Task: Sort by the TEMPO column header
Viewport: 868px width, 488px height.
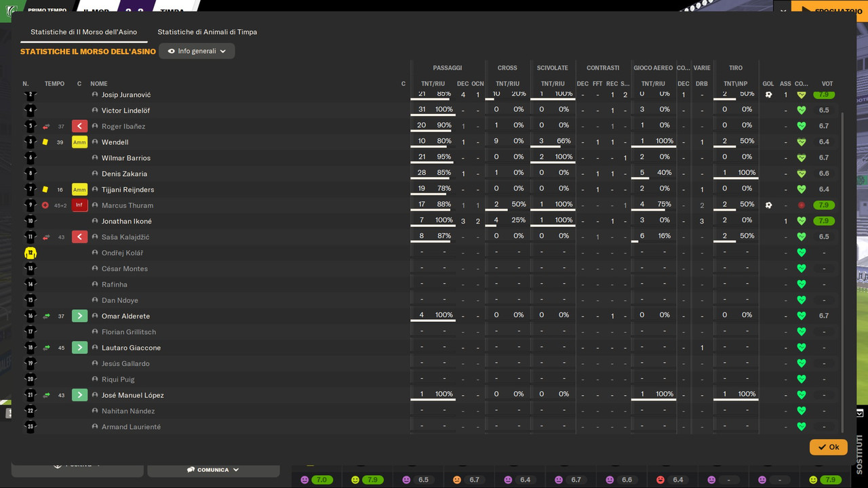Action: tap(54, 84)
